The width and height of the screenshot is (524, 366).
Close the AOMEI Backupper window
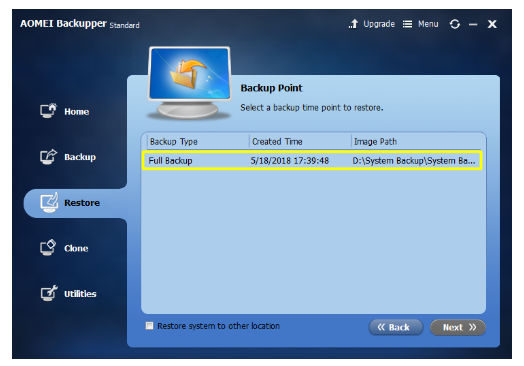click(492, 24)
